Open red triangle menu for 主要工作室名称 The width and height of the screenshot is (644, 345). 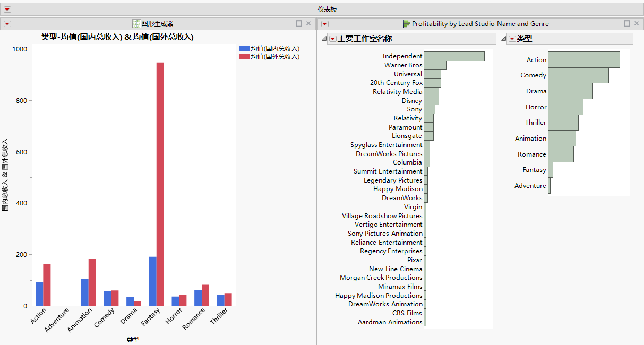(x=333, y=39)
